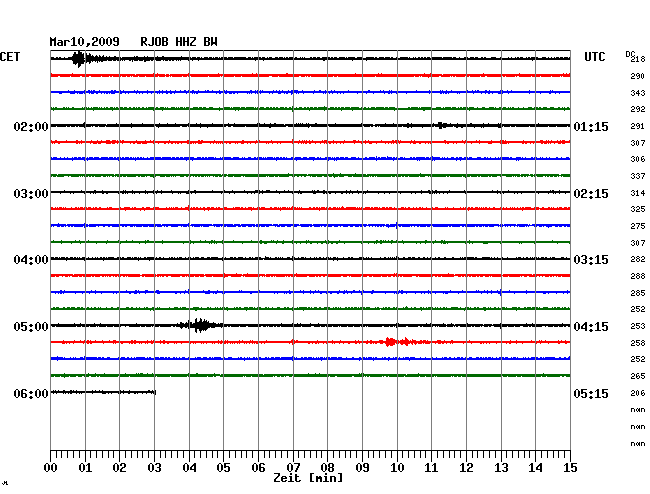
Task: Click the "UTC" time zone label
Action: [595, 57]
